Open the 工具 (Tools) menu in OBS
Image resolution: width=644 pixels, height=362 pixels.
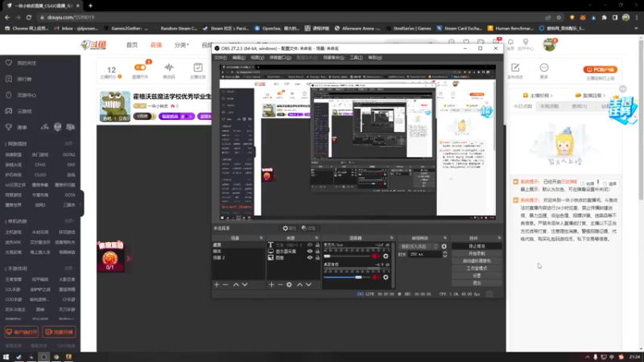click(356, 58)
